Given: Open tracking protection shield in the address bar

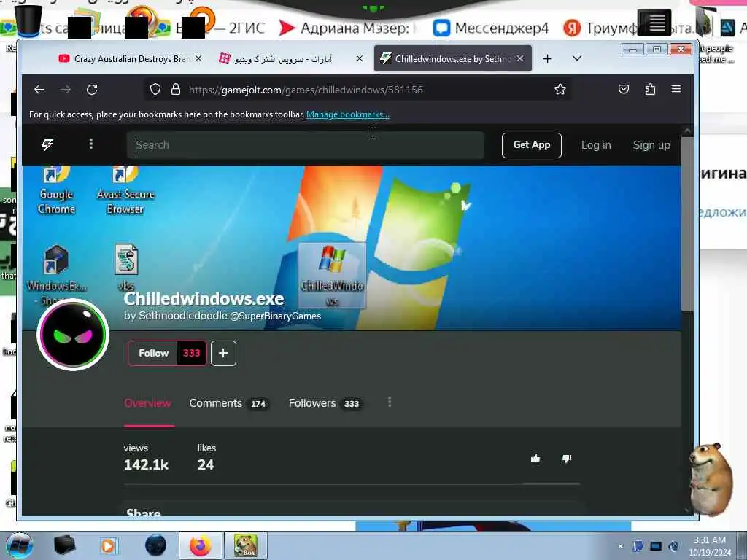Looking at the screenshot, I should click(x=155, y=90).
